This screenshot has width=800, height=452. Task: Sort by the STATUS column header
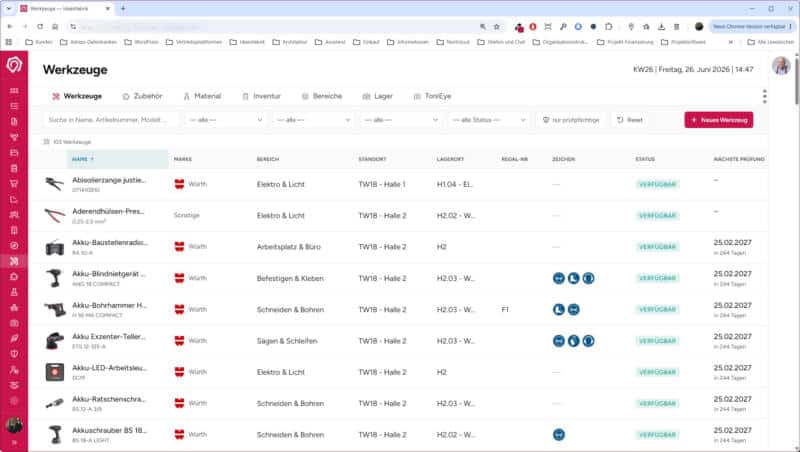pos(645,159)
